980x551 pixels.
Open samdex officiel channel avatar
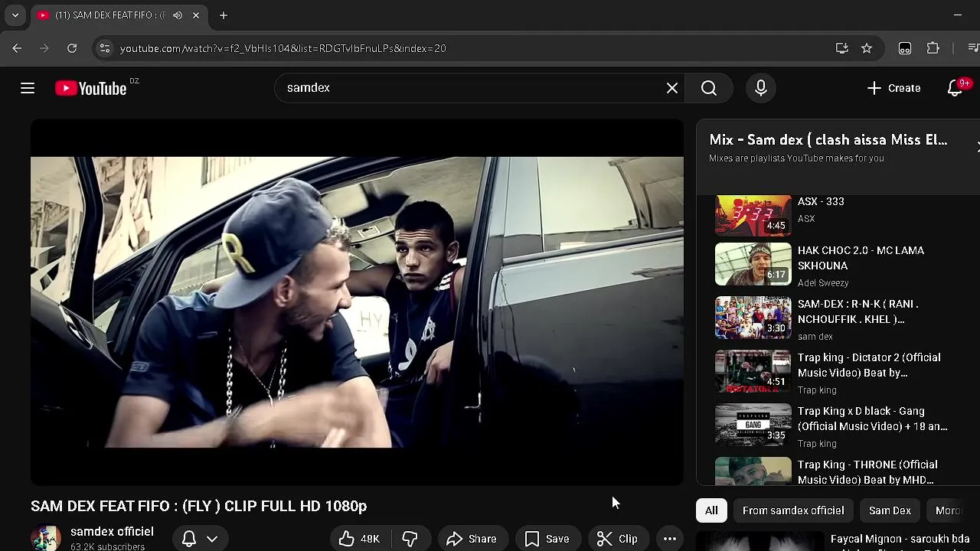click(x=46, y=538)
